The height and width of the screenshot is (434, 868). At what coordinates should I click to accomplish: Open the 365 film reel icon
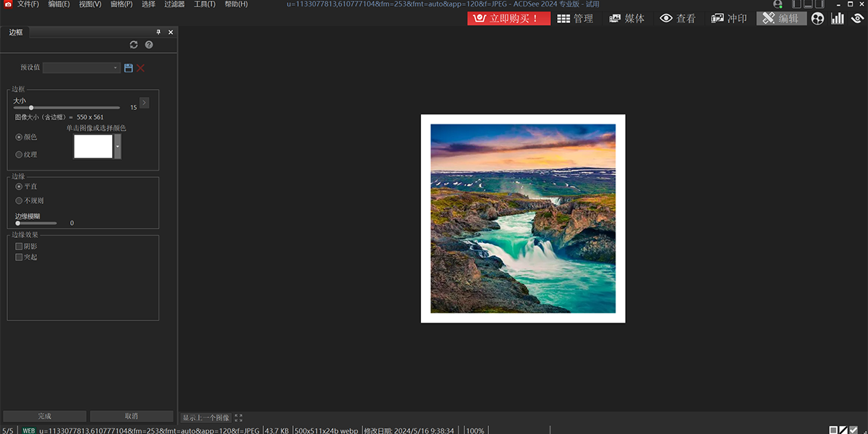[817, 18]
